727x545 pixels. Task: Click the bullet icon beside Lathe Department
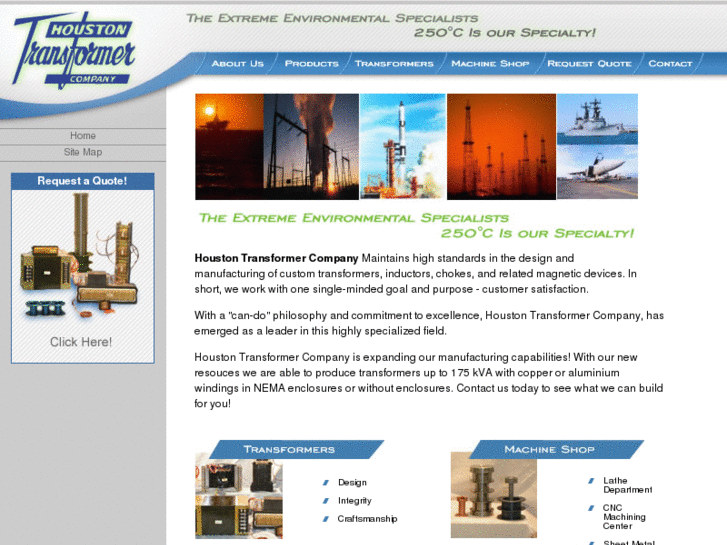point(591,481)
